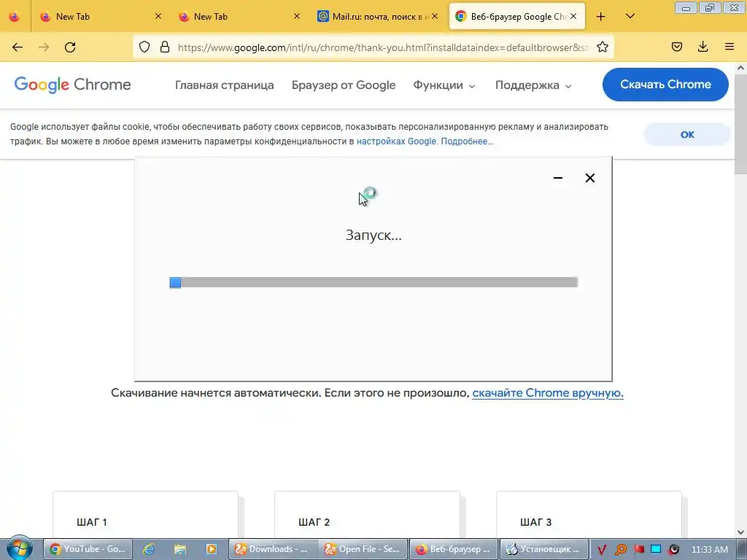Close the first New Tab tab
This screenshot has width=747, height=560.
coord(158,16)
